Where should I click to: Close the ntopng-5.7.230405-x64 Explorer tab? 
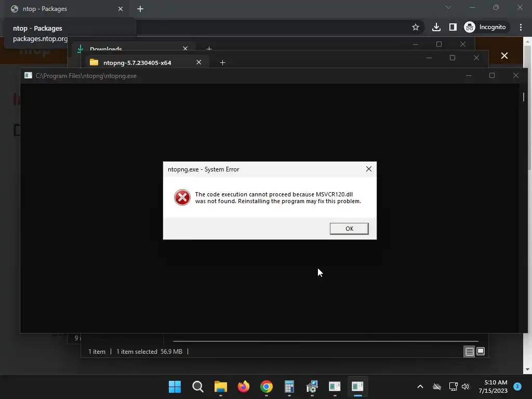point(199,62)
